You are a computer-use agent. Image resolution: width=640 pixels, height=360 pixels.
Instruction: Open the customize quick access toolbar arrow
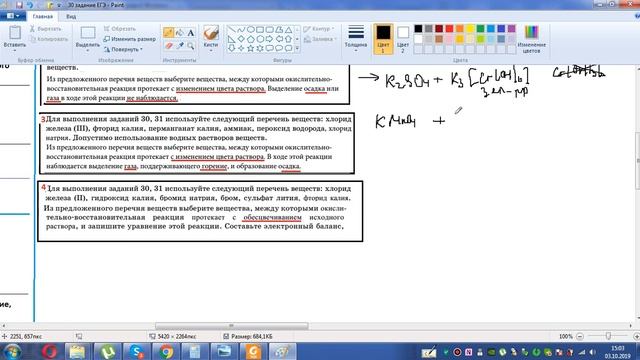tap(59, 5)
